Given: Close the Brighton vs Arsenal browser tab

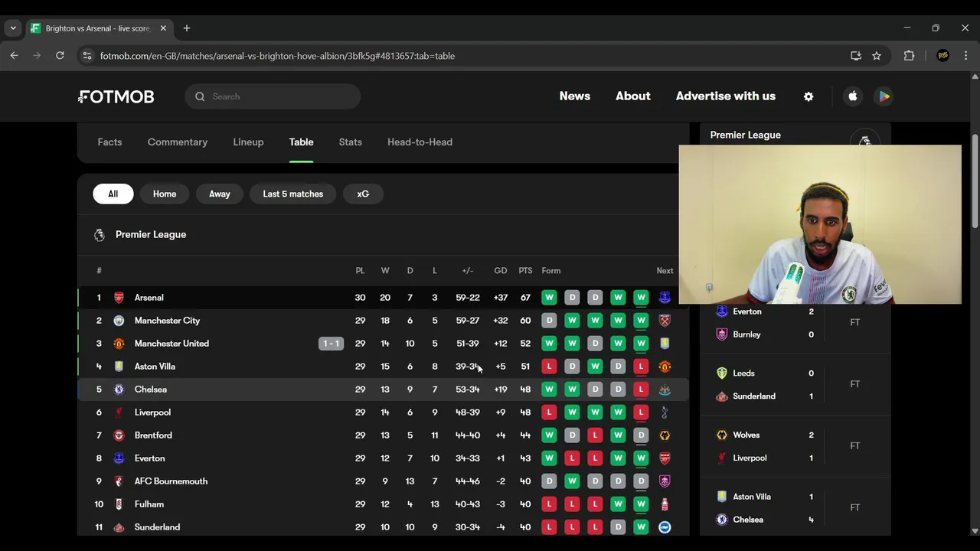Looking at the screenshot, I should 163,28.
